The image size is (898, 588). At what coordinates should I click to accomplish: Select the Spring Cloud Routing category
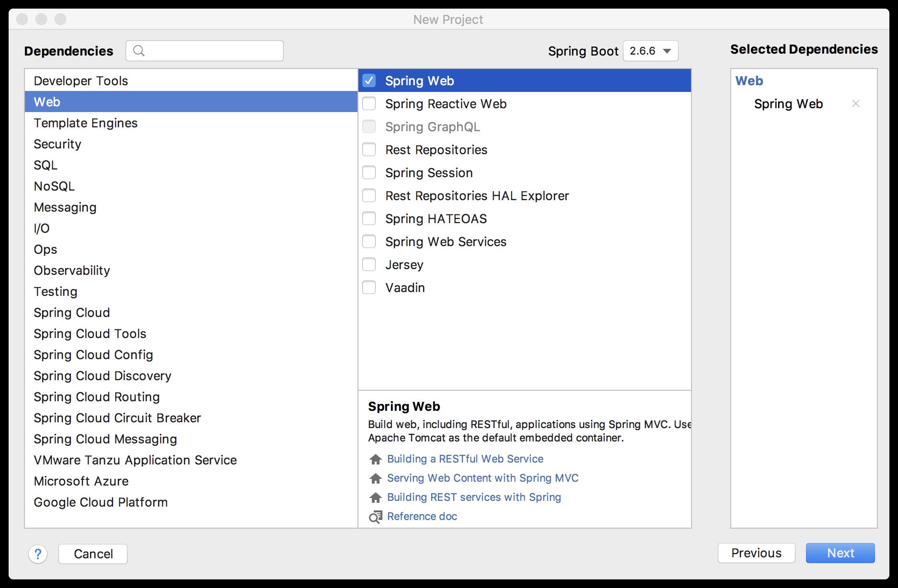pyautogui.click(x=191, y=397)
